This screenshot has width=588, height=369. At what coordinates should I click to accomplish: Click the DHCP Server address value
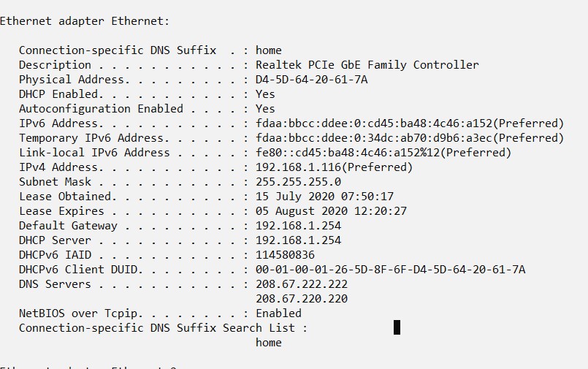point(298,240)
